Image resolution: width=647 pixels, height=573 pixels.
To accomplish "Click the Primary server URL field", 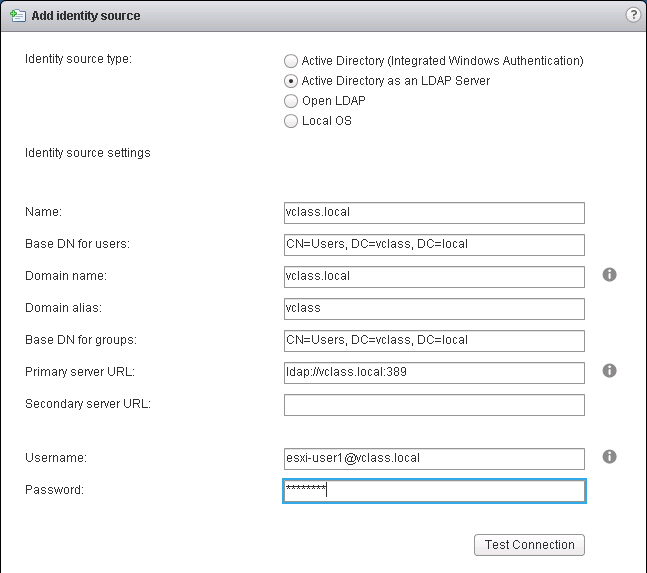I will [434, 373].
